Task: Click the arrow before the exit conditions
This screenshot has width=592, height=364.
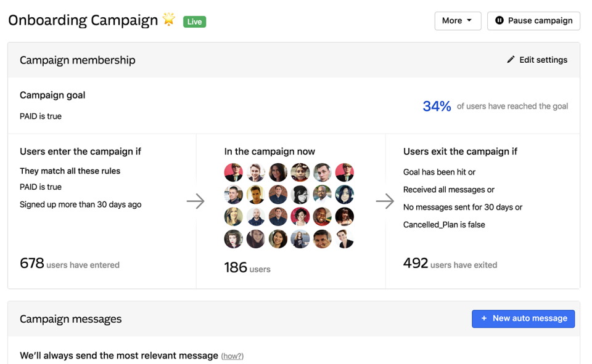Action: pos(385,201)
